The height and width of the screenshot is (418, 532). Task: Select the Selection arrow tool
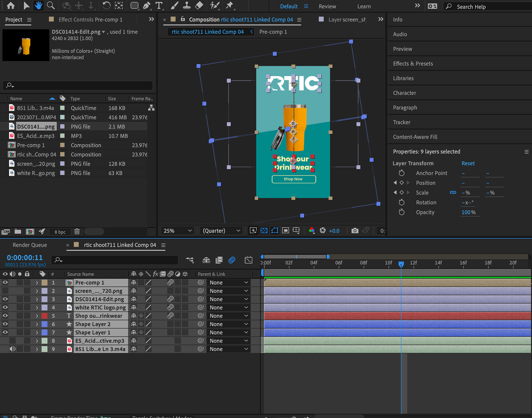click(26, 6)
